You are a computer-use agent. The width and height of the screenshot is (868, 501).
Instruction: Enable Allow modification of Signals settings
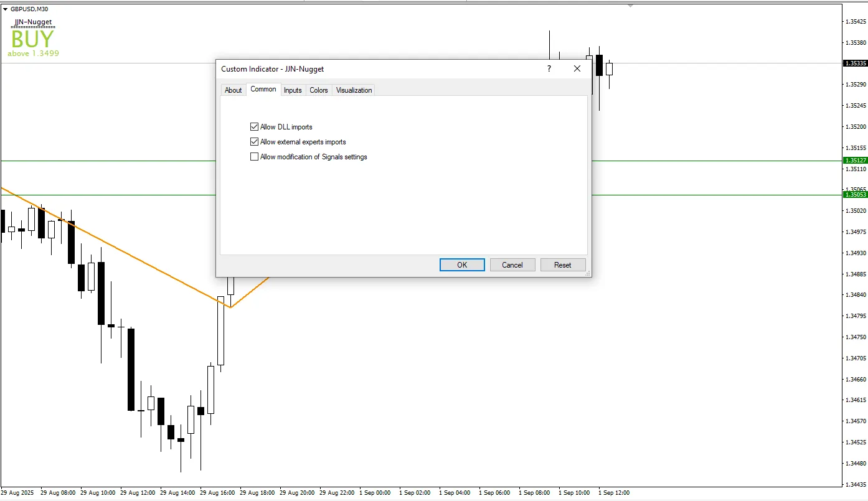click(x=254, y=157)
